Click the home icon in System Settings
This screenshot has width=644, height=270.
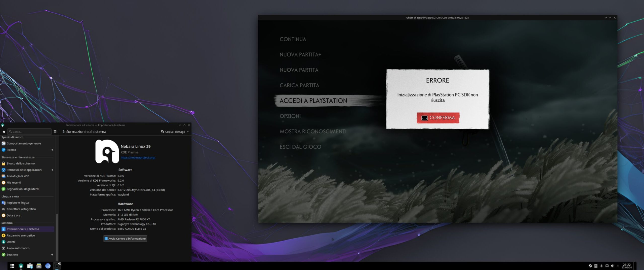point(4,132)
